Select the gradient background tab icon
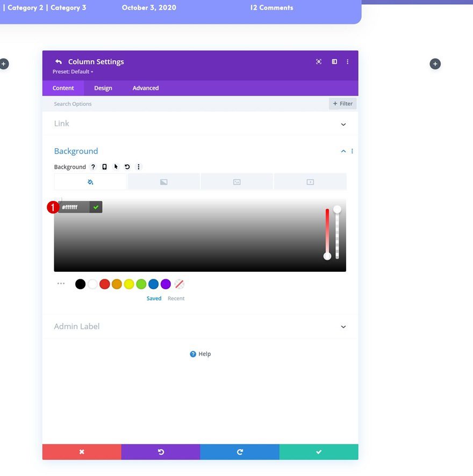 pos(163,182)
